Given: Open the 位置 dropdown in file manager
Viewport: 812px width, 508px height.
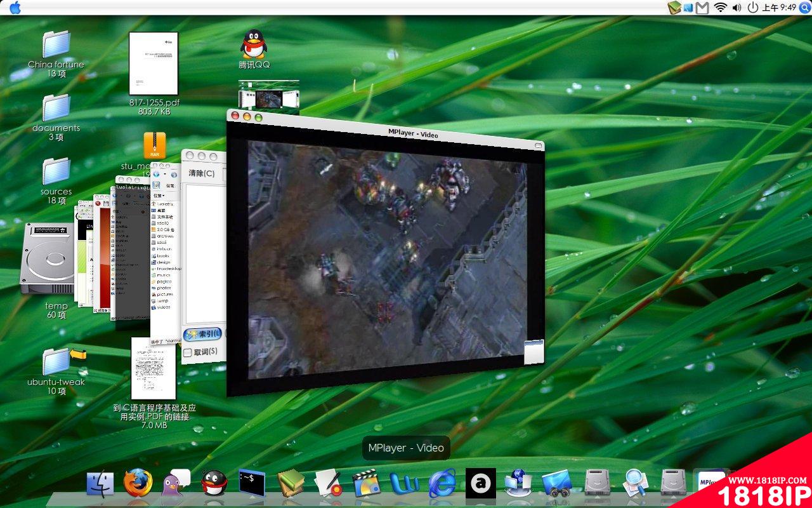Looking at the screenshot, I should pos(159,196).
